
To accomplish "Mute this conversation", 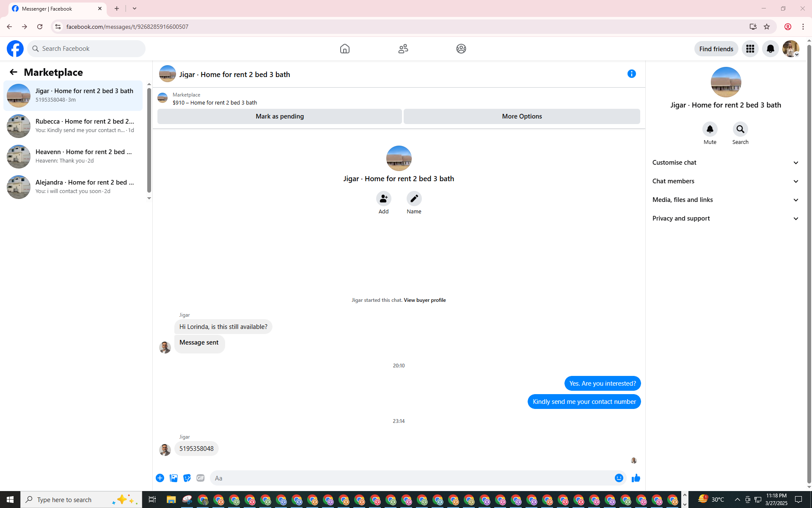I will [710, 129].
